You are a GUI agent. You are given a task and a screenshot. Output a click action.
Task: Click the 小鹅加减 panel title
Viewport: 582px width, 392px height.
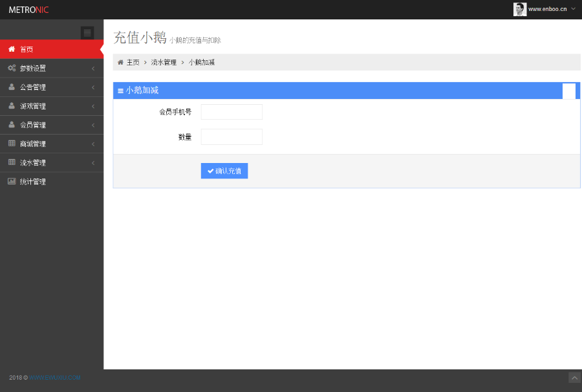pyautogui.click(x=142, y=90)
